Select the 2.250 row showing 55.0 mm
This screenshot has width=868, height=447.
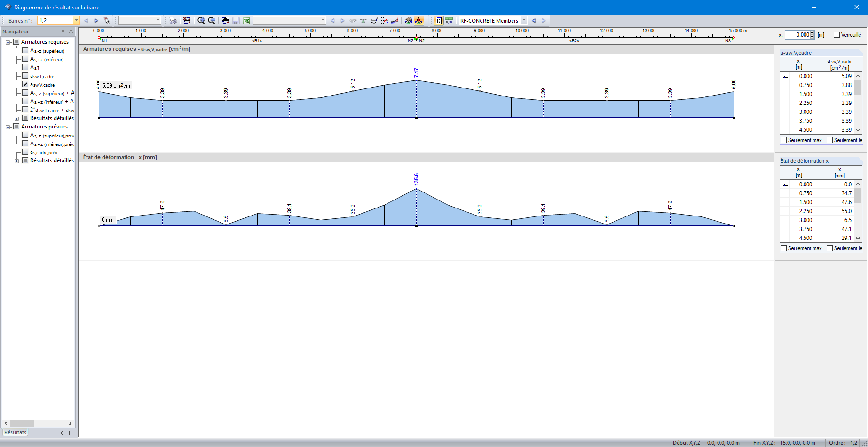click(x=817, y=211)
